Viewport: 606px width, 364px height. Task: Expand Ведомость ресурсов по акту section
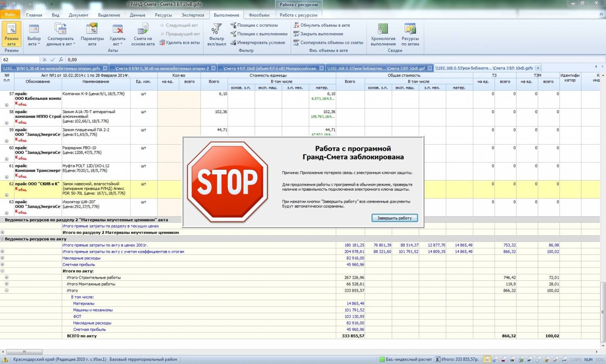(x=2, y=239)
